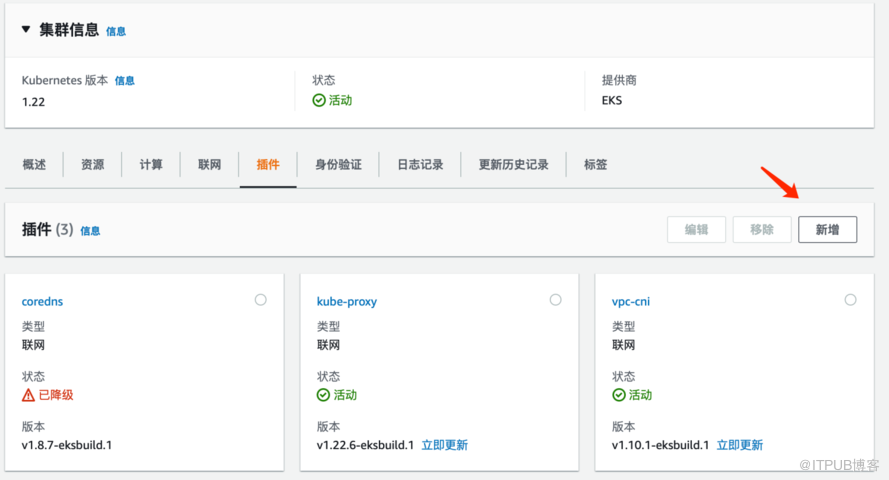Open 信息 link next to Kubernetes 版本
Viewport: 889px width, 480px height.
[x=124, y=81]
